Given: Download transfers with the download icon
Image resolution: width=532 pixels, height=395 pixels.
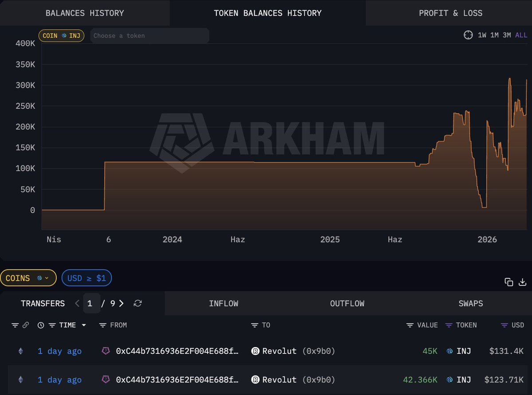Looking at the screenshot, I should pos(523,282).
